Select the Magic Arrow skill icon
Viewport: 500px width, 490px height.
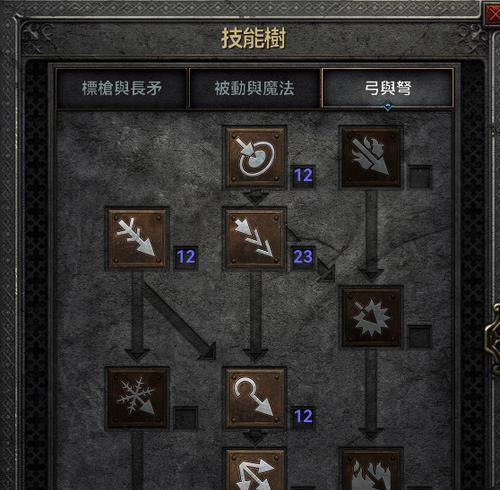point(255,158)
